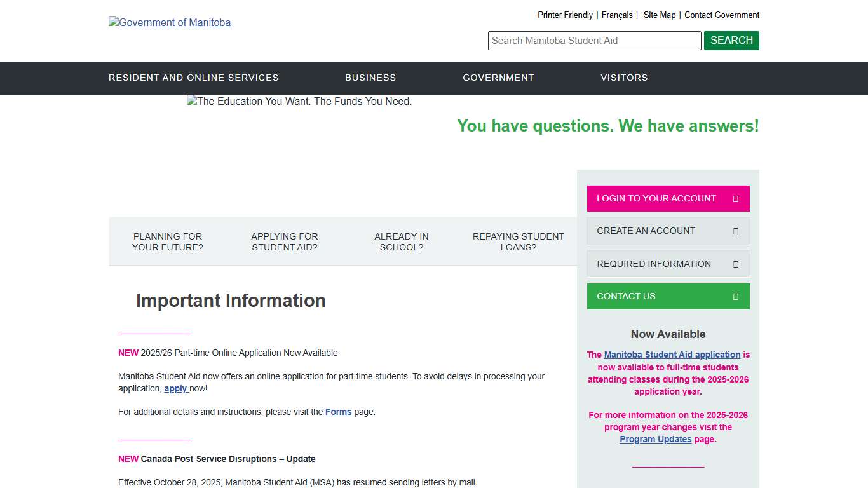Image resolution: width=868 pixels, height=488 pixels.
Task: Click the arrow icon on Contact Us
Action: pyautogui.click(x=735, y=297)
